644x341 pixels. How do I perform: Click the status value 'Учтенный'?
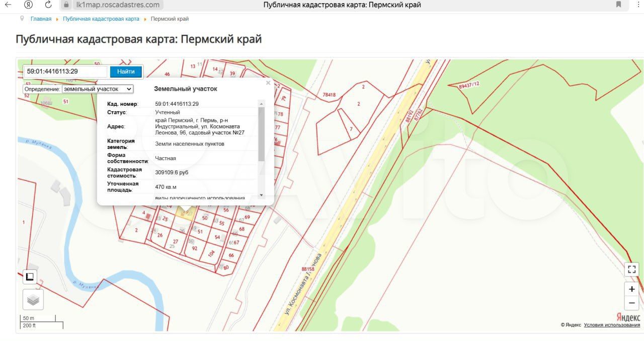click(168, 112)
